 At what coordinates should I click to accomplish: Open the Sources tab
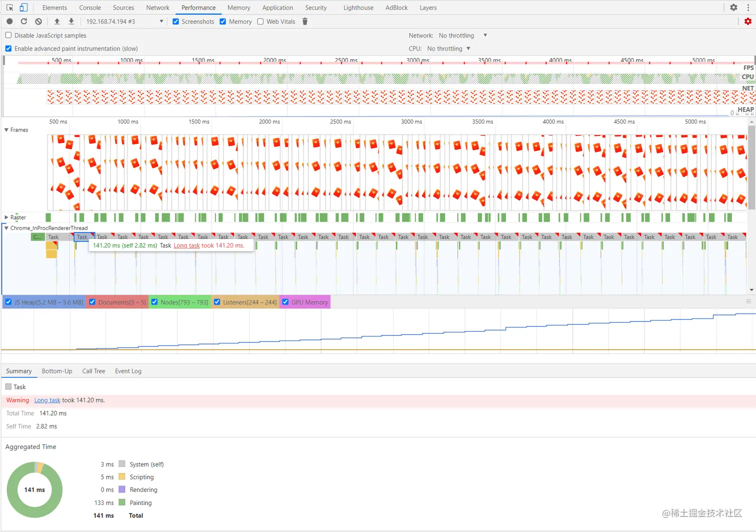point(123,7)
